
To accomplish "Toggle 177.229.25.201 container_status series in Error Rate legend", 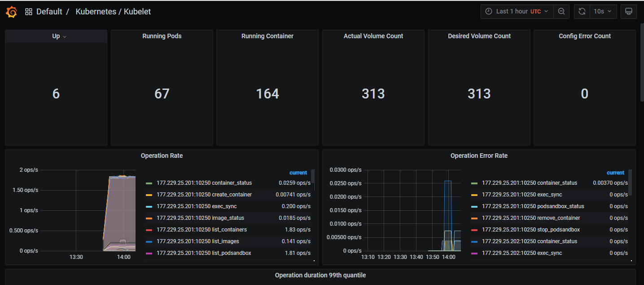I will click(x=530, y=183).
